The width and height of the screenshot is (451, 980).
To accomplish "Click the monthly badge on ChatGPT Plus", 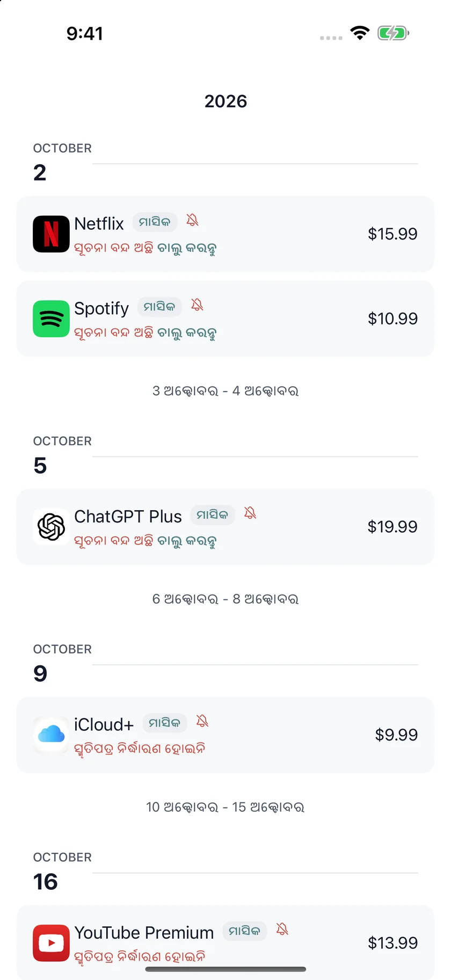I will [x=213, y=515].
